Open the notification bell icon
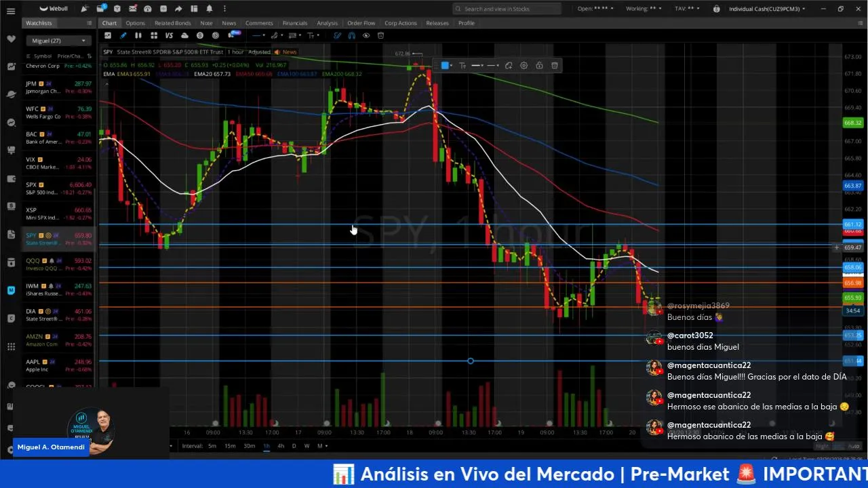The height and width of the screenshot is (488, 868). [209, 9]
